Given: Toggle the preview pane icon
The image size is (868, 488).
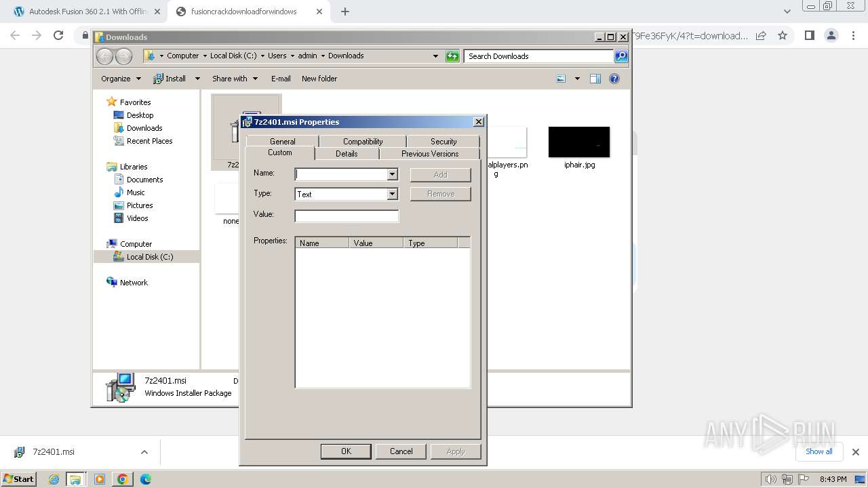Looking at the screenshot, I should 595,79.
